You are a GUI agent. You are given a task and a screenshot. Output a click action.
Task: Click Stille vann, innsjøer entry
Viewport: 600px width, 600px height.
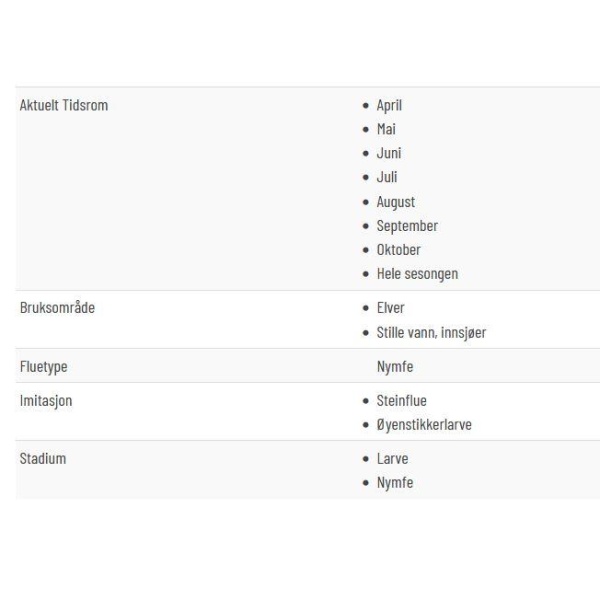tap(431, 333)
